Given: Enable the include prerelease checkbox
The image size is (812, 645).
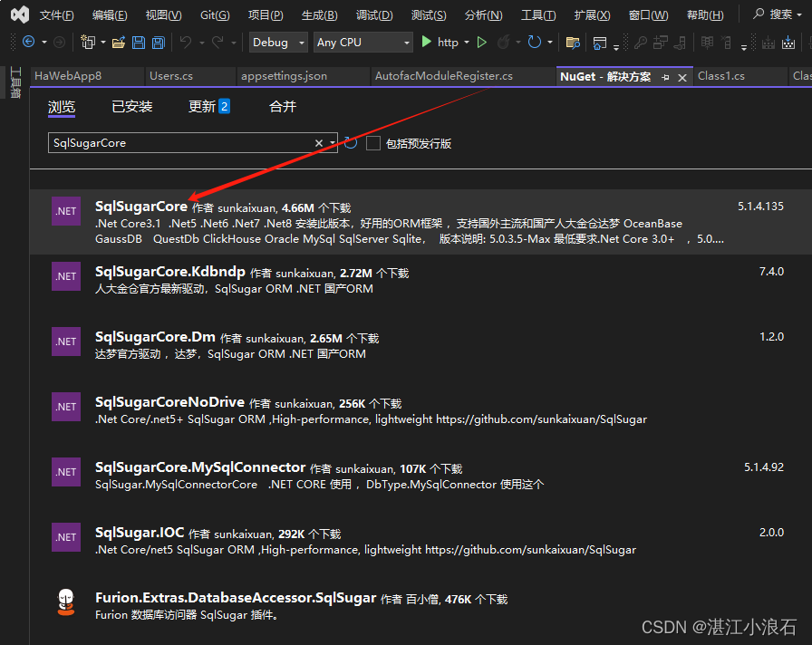Looking at the screenshot, I should pyautogui.click(x=372, y=143).
